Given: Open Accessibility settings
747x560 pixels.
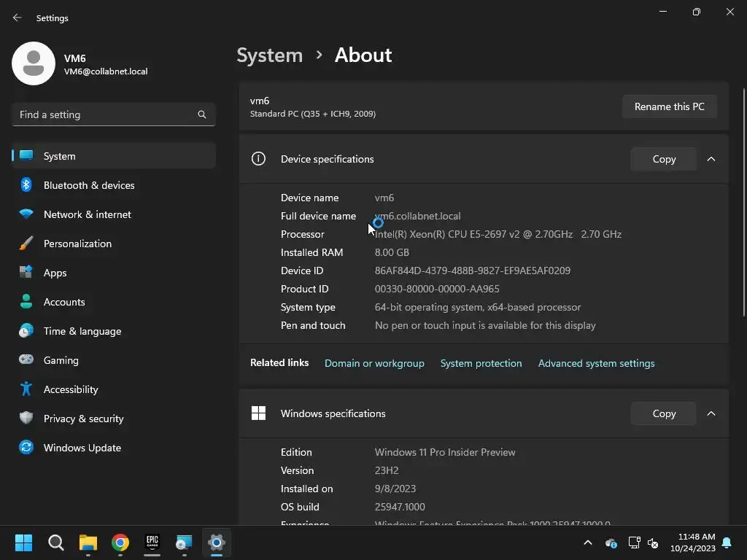Looking at the screenshot, I should point(113,389).
